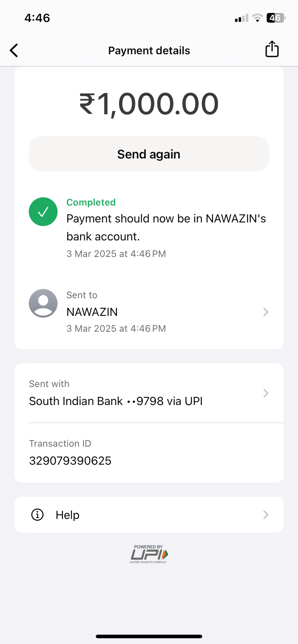The width and height of the screenshot is (298, 644).
Task: Tap the battery indicator in status bar
Action: 276,18
